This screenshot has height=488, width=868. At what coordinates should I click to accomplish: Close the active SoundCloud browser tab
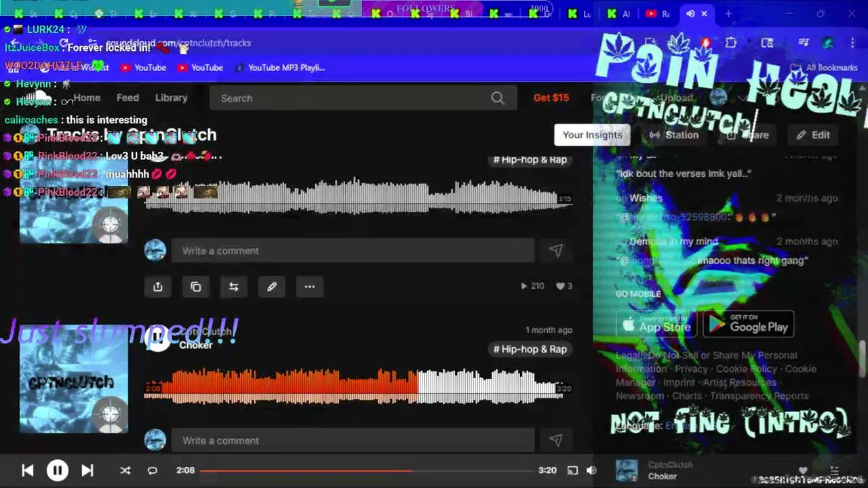pos(704,14)
